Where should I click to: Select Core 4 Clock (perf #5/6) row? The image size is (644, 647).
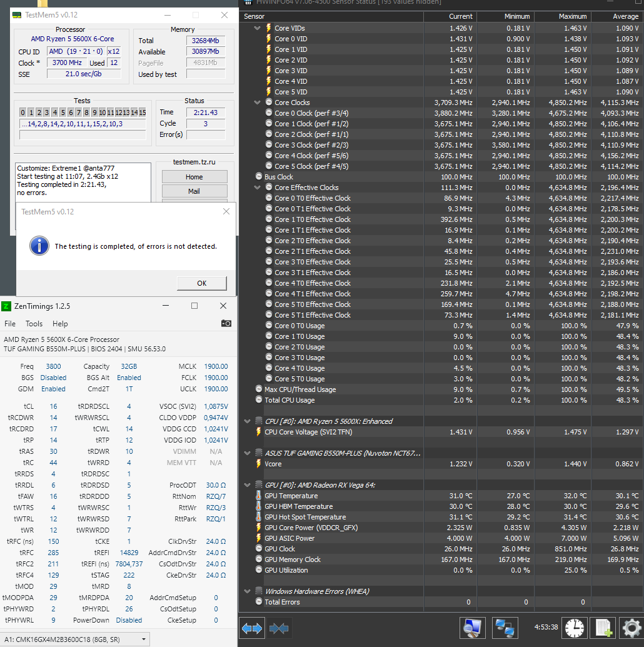pyautogui.click(x=441, y=156)
